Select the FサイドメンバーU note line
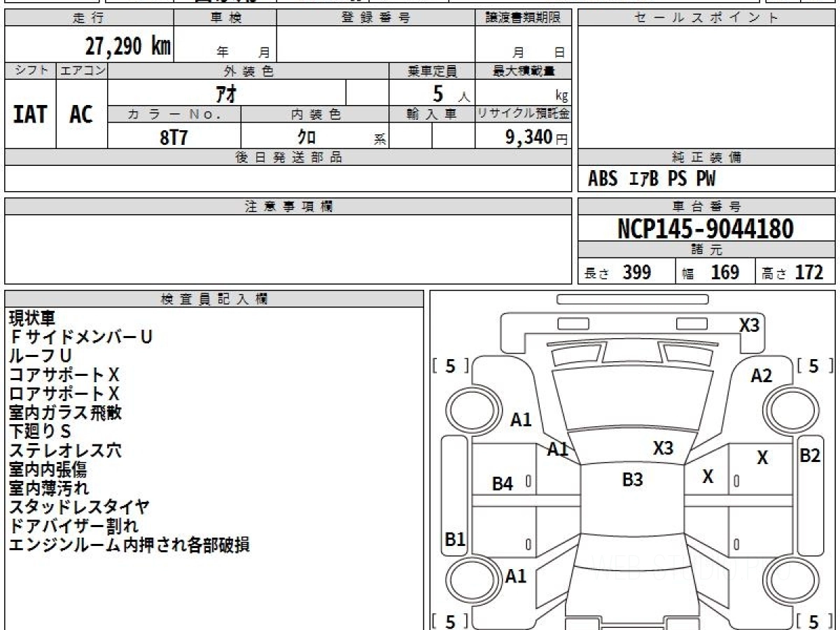Image resolution: width=840 pixels, height=630 pixels. 80,337
